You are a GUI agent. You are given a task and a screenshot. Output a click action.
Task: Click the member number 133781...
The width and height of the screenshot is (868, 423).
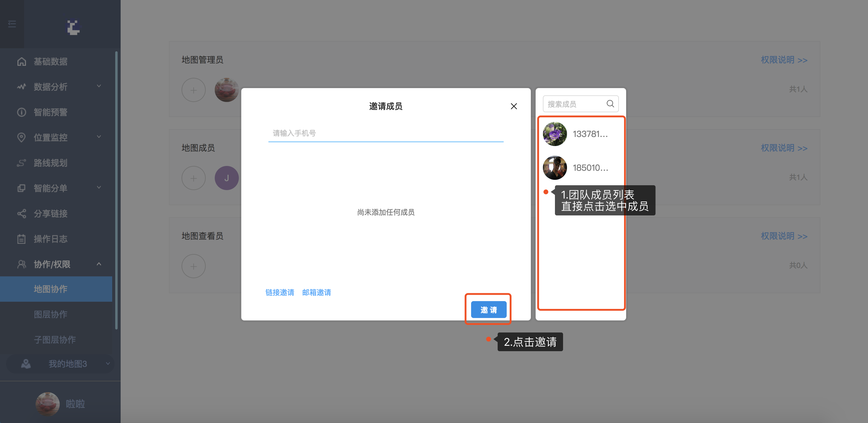pos(590,134)
